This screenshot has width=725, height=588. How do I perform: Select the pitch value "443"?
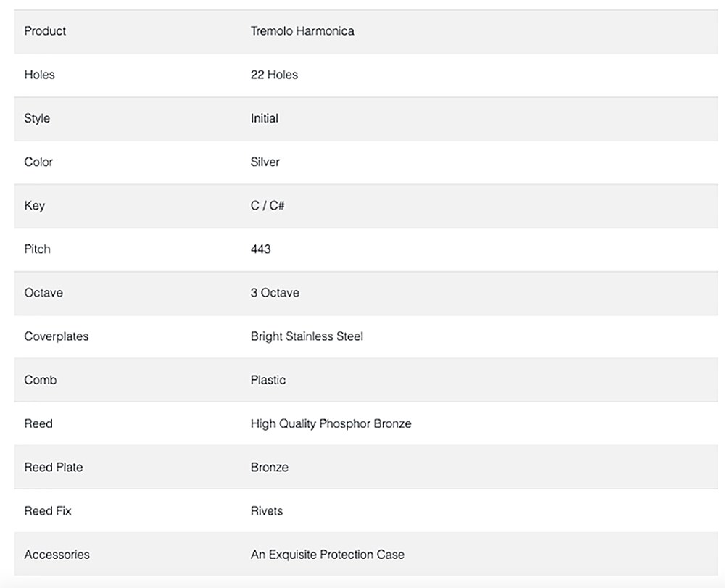click(x=261, y=249)
